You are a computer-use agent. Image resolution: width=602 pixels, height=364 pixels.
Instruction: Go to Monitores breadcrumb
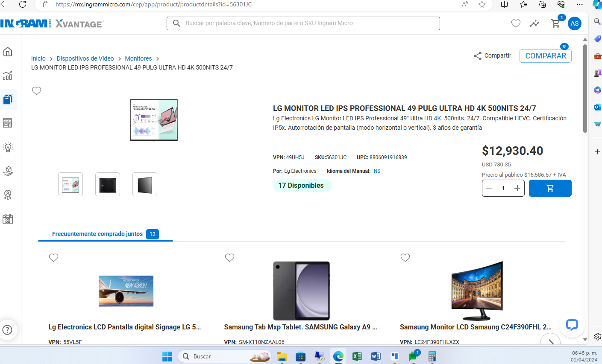(x=138, y=58)
